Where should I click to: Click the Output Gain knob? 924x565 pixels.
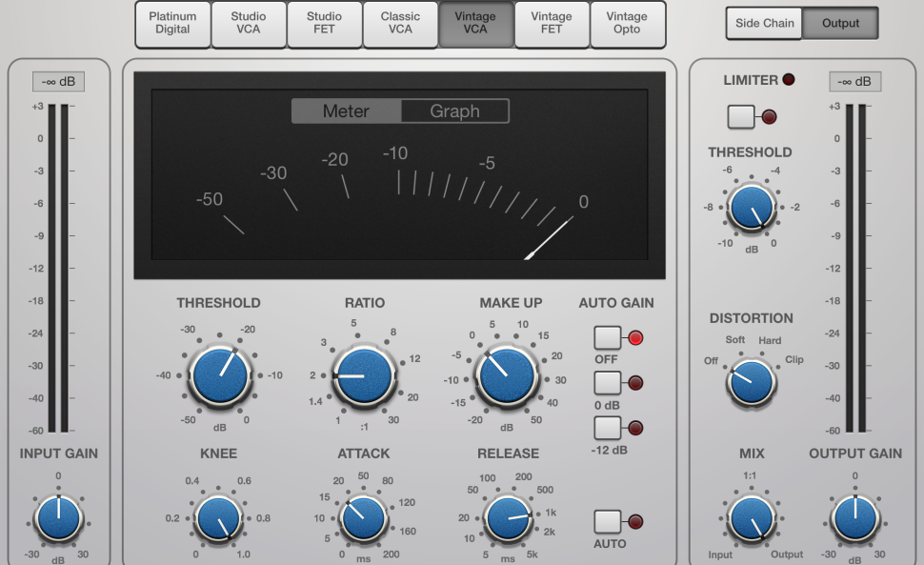coord(854,519)
